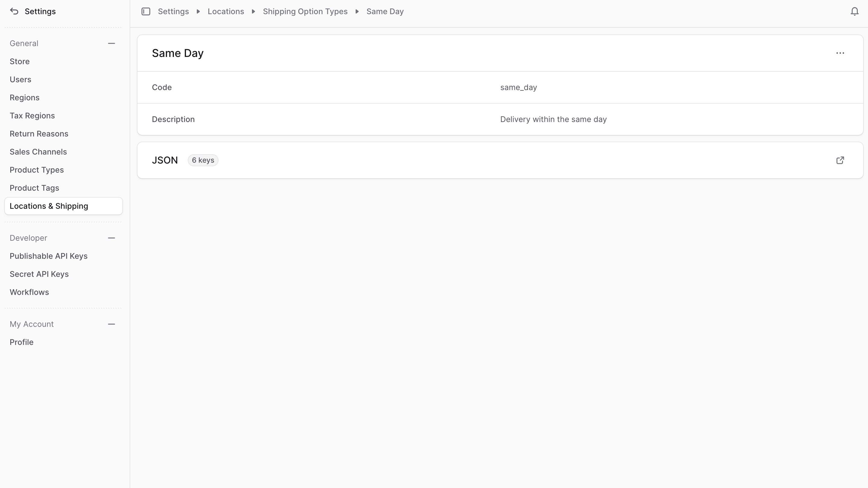
Task: Click the breadcrumb arrow after Settings
Action: click(x=198, y=11)
